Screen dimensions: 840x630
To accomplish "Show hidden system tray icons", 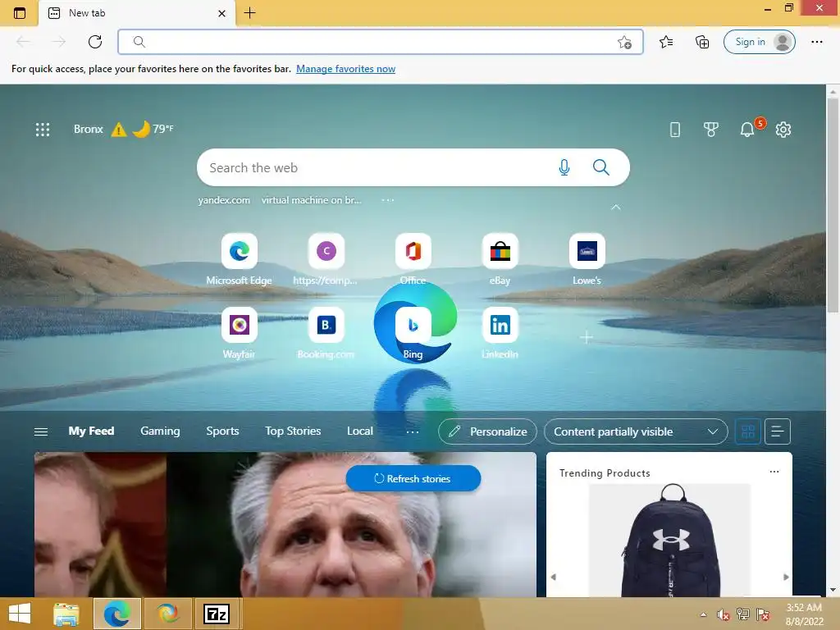I will (703, 614).
